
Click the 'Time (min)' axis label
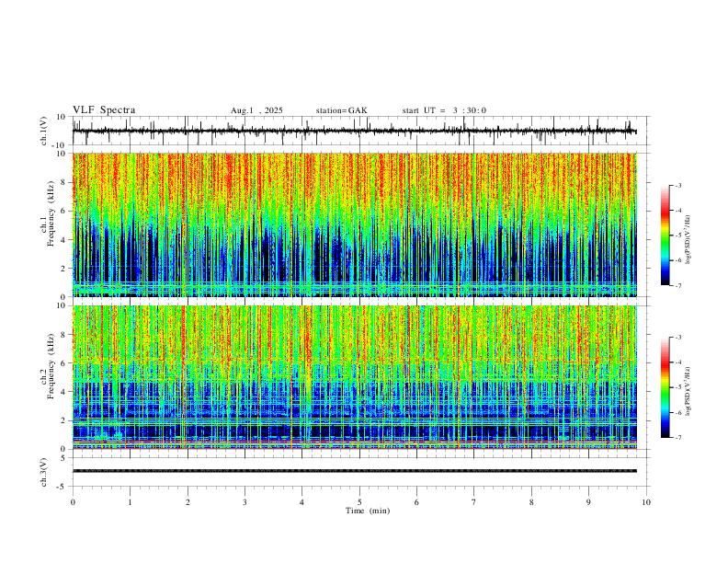point(368,511)
